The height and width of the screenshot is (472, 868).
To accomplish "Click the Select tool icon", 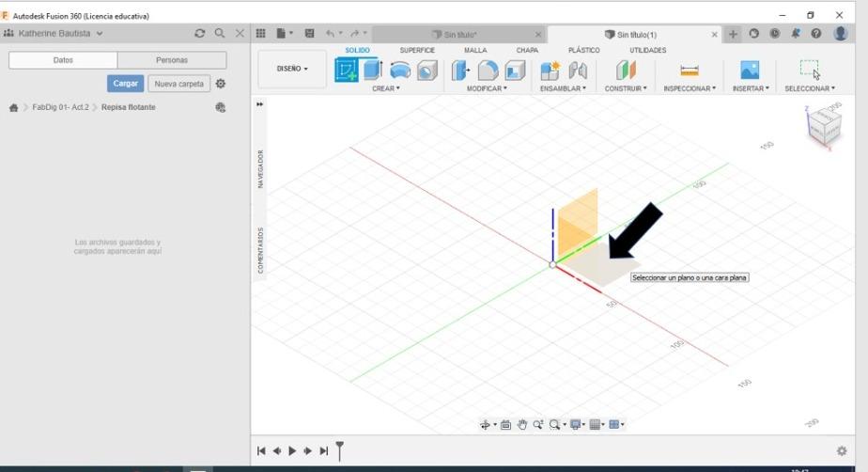I will pyautogui.click(x=810, y=70).
